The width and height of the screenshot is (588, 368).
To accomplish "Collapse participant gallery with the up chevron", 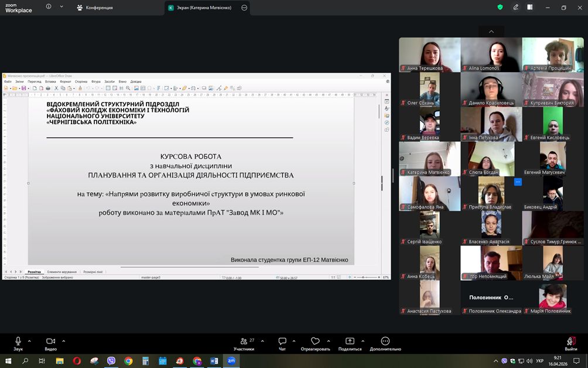I will point(491,32).
